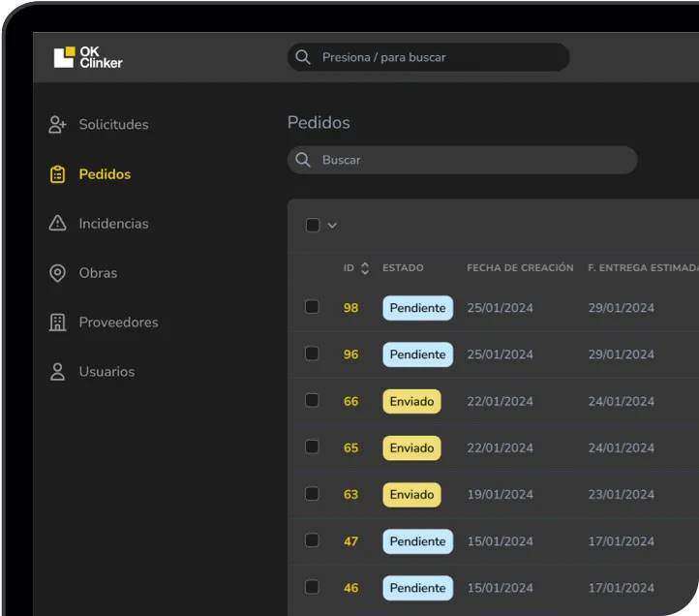The image size is (699, 616).
Task: Tick the checkbox for order 47
Action: point(312,540)
